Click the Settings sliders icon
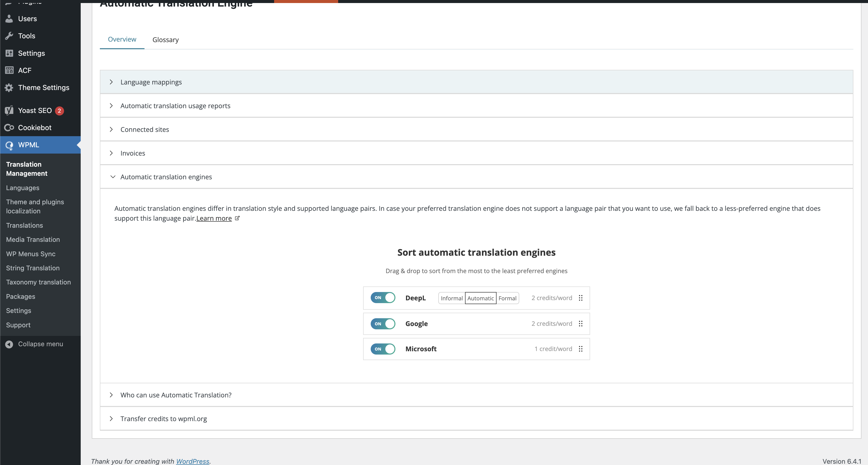868x465 pixels. pos(9,53)
